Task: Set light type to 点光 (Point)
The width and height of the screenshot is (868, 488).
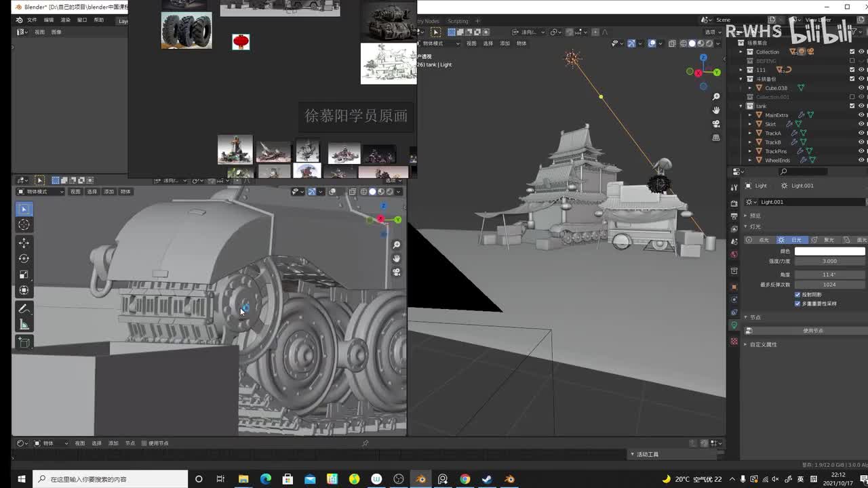Action: point(759,240)
